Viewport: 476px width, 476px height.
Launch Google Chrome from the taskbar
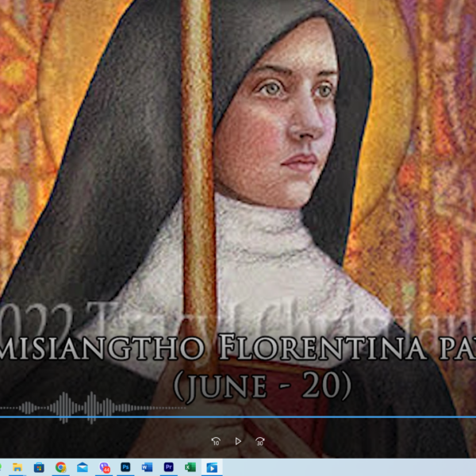click(61, 467)
